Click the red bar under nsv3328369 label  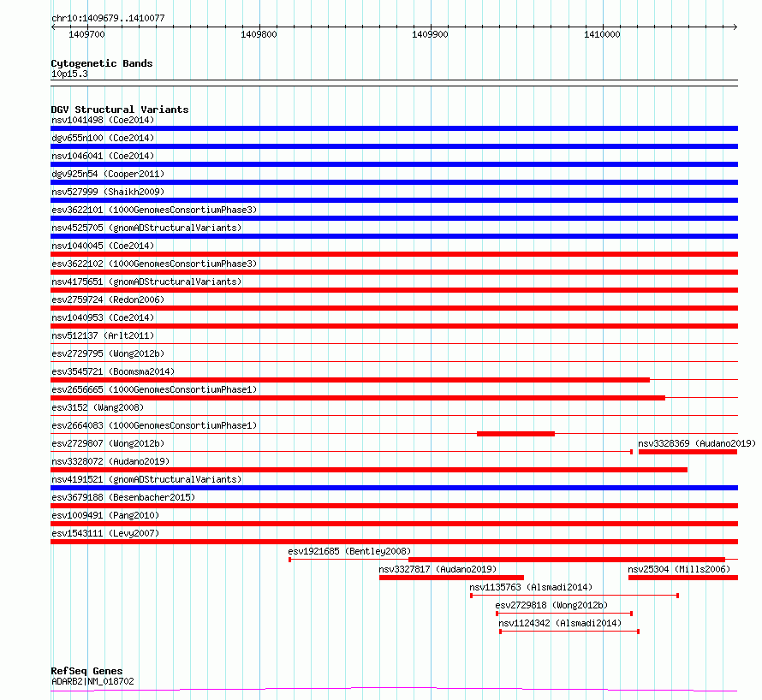tap(688, 452)
